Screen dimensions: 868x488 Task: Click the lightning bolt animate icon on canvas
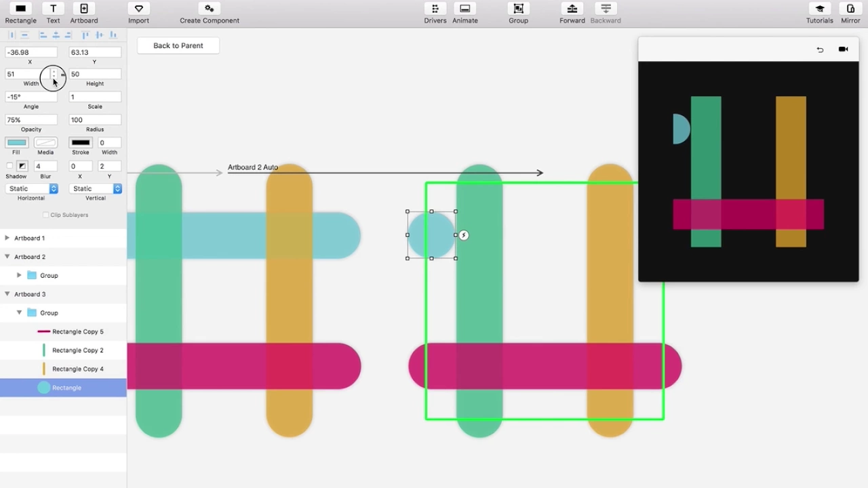tap(464, 235)
